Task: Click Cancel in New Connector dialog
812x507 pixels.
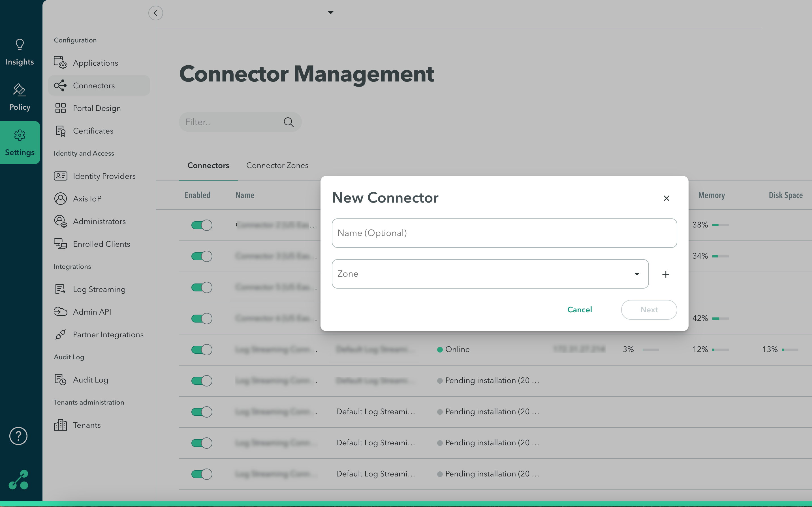Action: click(580, 310)
